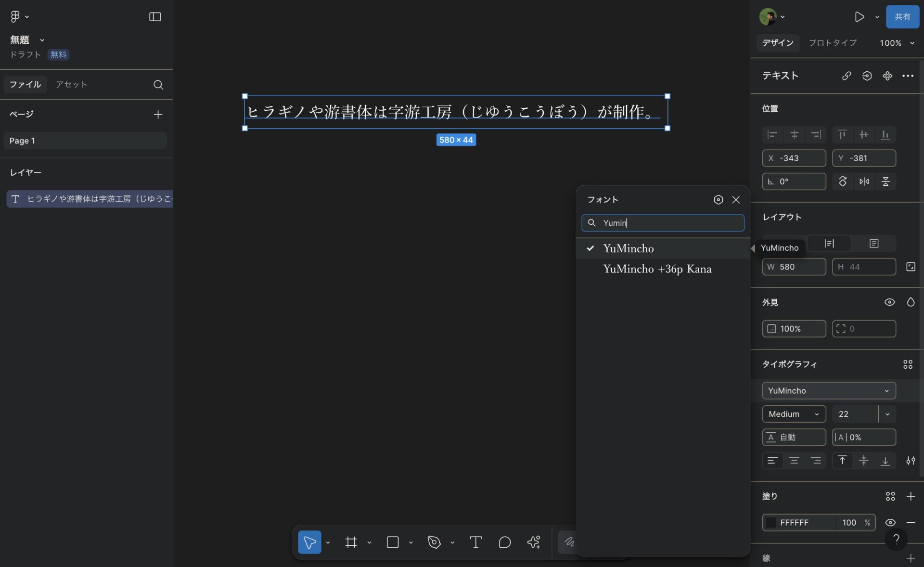Start presentation with play button
Image resolution: width=924 pixels, height=567 pixels.
pos(859,17)
